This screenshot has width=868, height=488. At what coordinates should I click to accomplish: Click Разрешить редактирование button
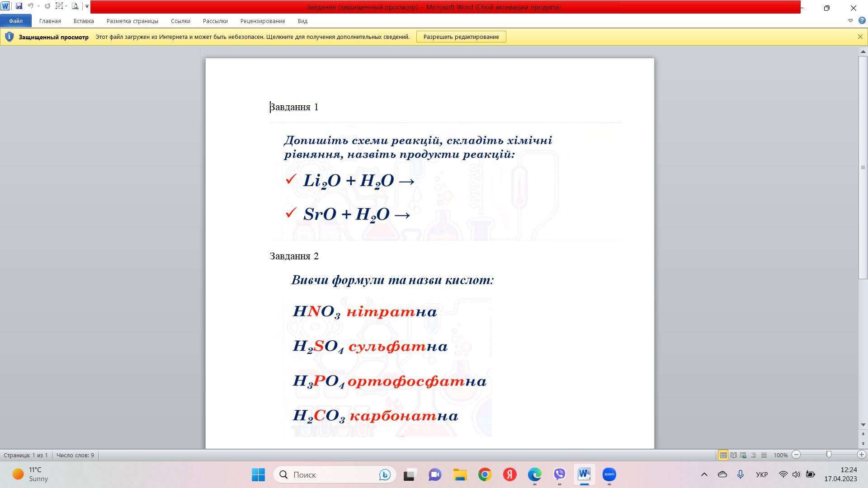pyautogui.click(x=461, y=37)
